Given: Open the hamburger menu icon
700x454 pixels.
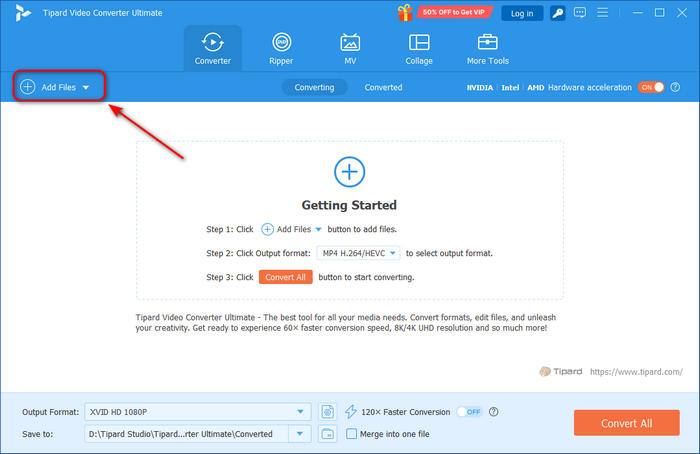Looking at the screenshot, I should (602, 12).
